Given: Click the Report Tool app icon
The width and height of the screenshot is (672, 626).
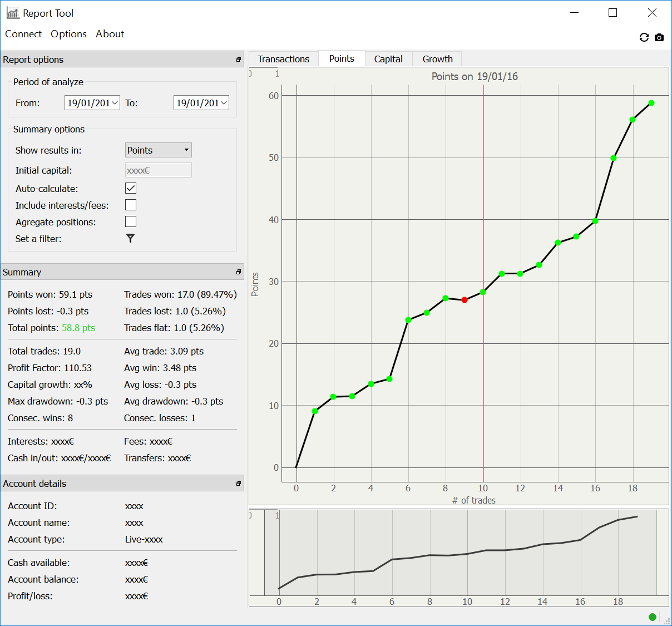Looking at the screenshot, I should tap(13, 13).
